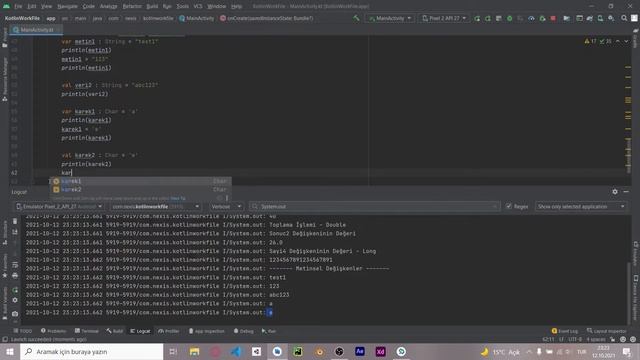Click the 4 spaces indent status bar entry
The height and width of the screenshot is (360, 640).
click(x=596, y=339)
